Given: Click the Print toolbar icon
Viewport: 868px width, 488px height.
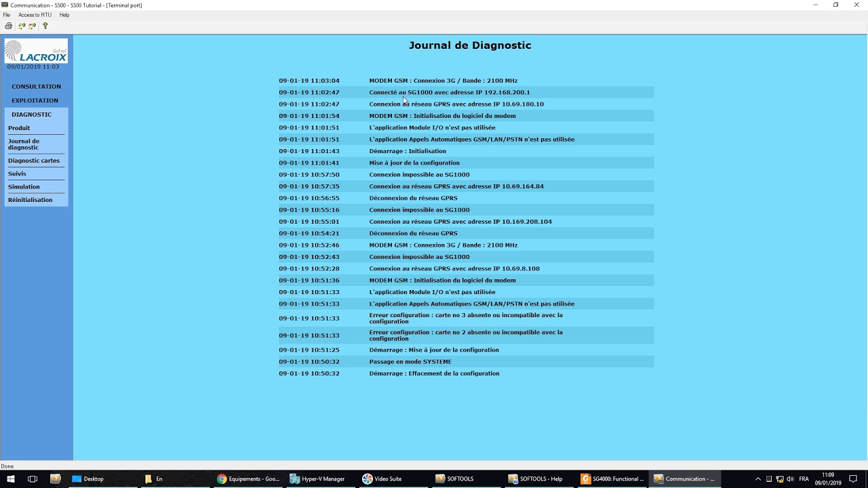Looking at the screenshot, I should (8, 26).
